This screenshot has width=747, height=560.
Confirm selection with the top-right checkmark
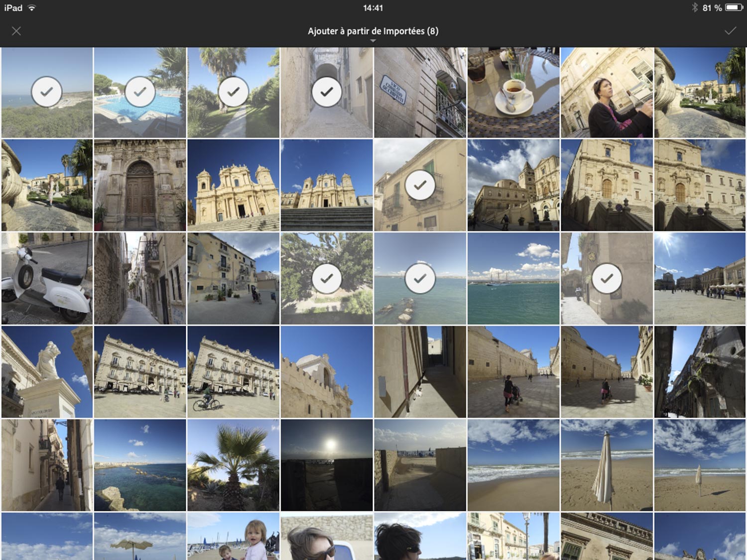pos(730,31)
